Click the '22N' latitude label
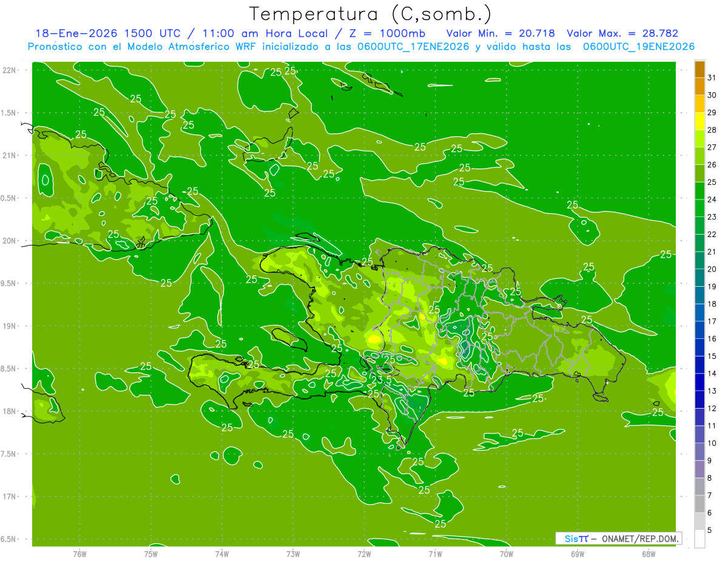Viewport: 728px width, 562px height. (10, 70)
